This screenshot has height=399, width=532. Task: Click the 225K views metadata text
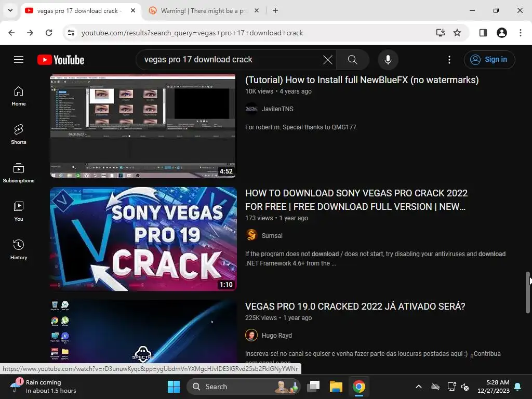pos(261,318)
